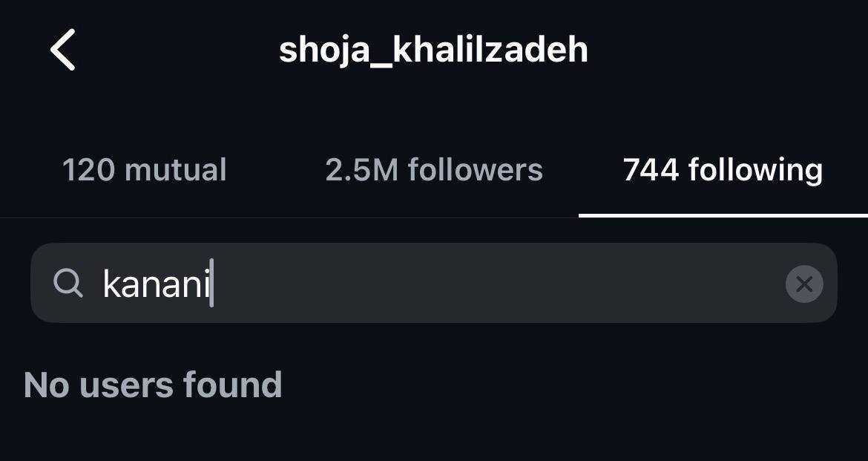Erase the 'kanani' query with the circular X icon
The image size is (868, 461).
[804, 284]
